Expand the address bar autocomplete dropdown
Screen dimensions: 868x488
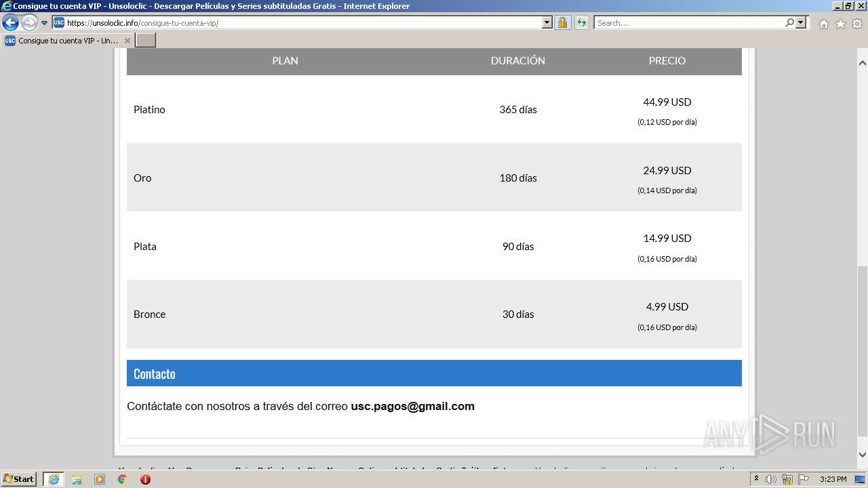[x=547, y=22]
